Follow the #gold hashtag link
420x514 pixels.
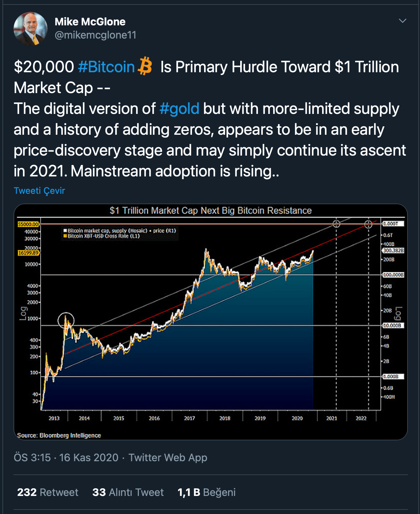pyautogui.click(x=179, y=109)
